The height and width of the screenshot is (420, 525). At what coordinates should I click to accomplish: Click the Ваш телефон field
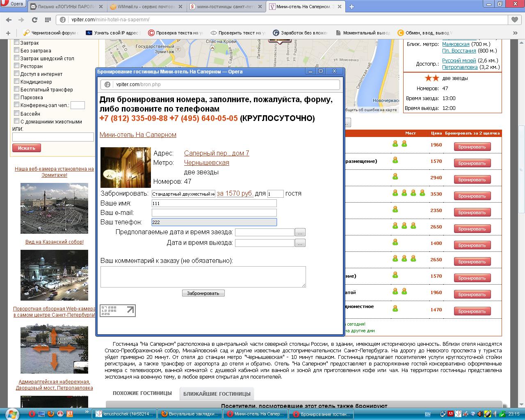point(214,222)
